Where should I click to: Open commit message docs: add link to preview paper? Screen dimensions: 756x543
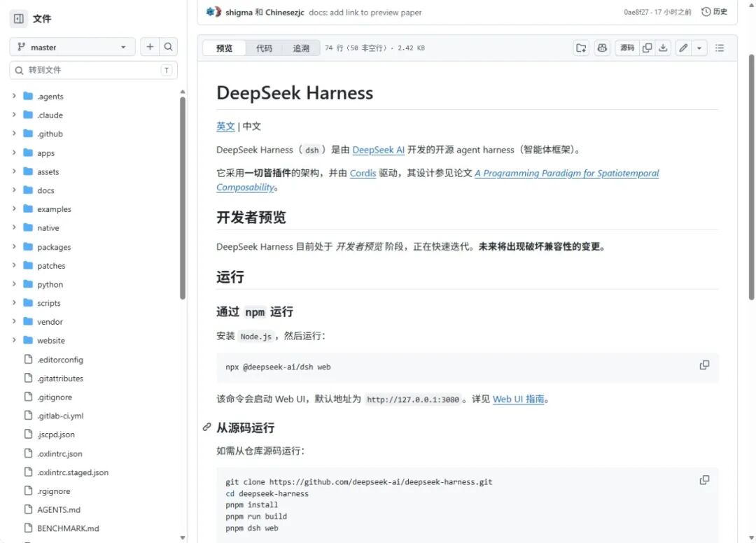(365, 13)
